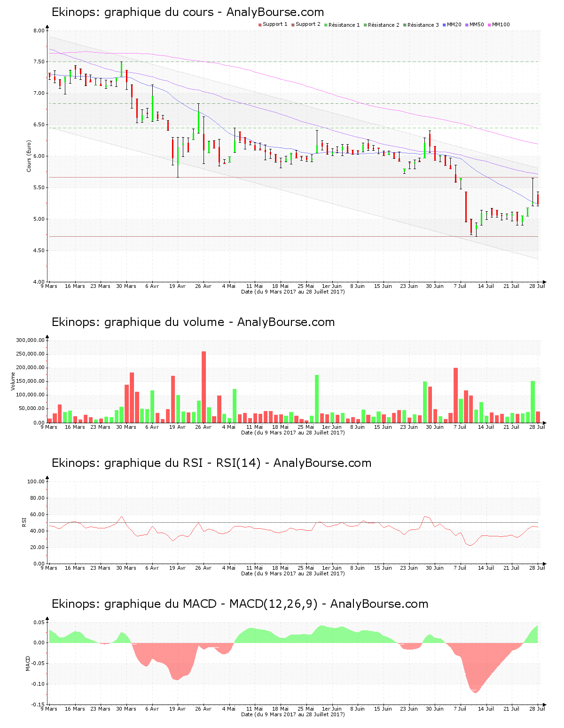This screenshot has height=728, width=564.
Task: Click the -0.15 MACD axis value
Action: [x=39, y=705]
